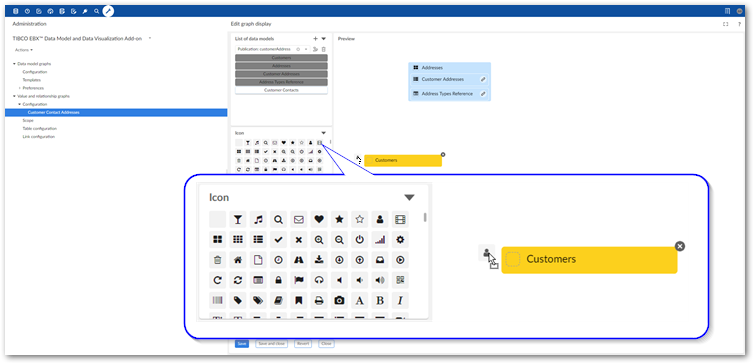Image resolution: width=754 pixels, height=364 pixels.
Task: Open the List of data models arrow menu
Action: tap(324, 38)
